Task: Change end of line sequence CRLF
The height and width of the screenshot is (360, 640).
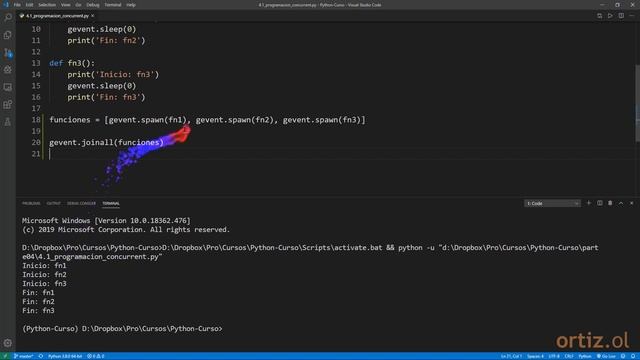Action: [x=569, y=356]
